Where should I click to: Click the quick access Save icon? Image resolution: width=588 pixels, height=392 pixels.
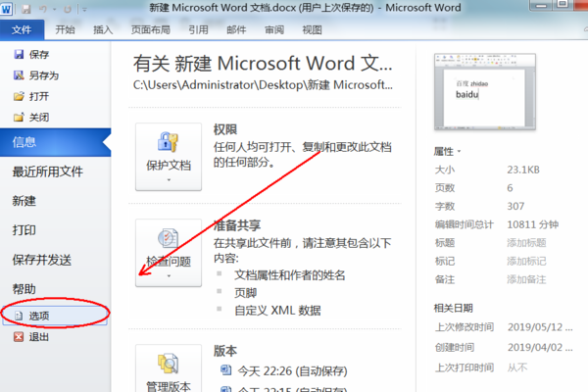(x=25, y=9)
